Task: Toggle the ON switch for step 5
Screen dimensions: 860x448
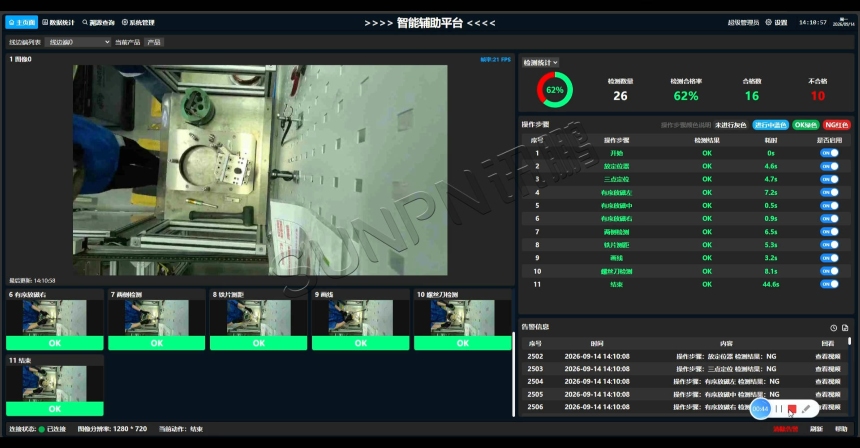Action: [829, 206]
